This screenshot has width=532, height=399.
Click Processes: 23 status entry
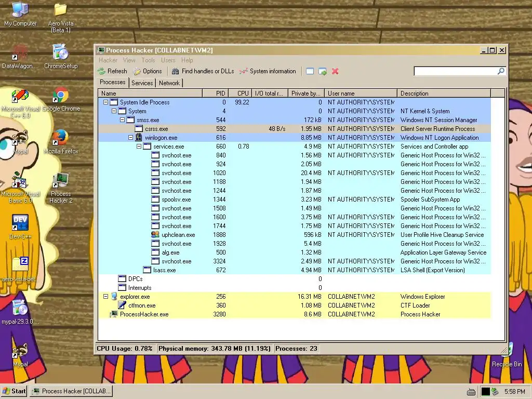coord(296,349)
